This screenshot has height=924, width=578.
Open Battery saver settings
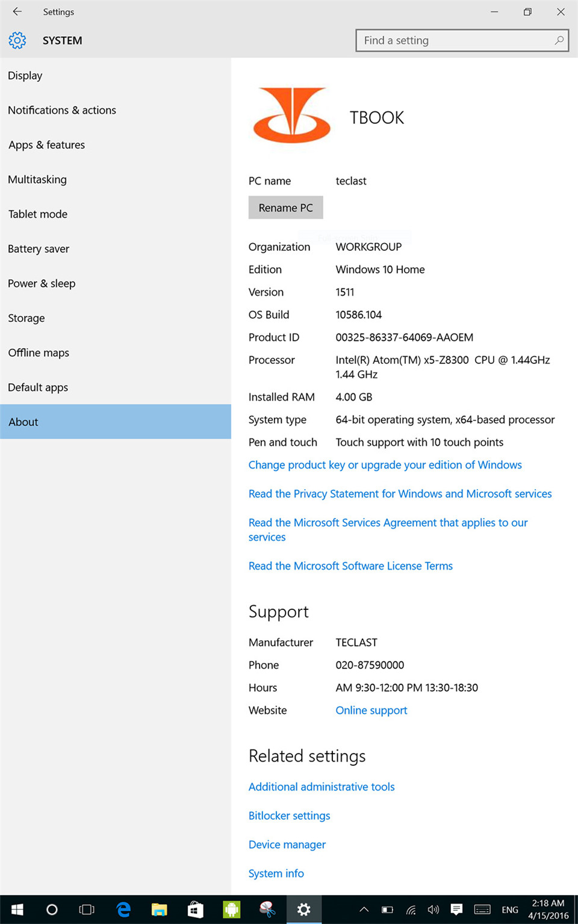[x=116, y=249]
